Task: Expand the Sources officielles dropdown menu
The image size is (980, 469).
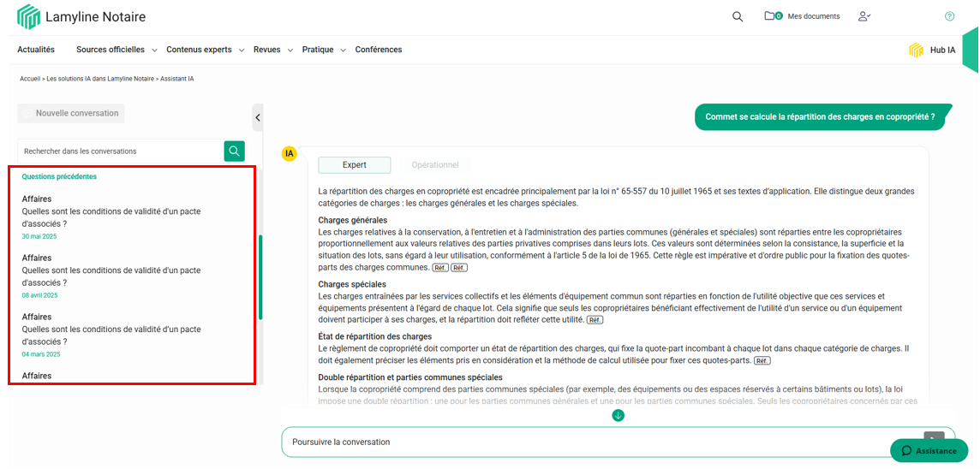Action: pyautogui.click(x=116, y=50)
